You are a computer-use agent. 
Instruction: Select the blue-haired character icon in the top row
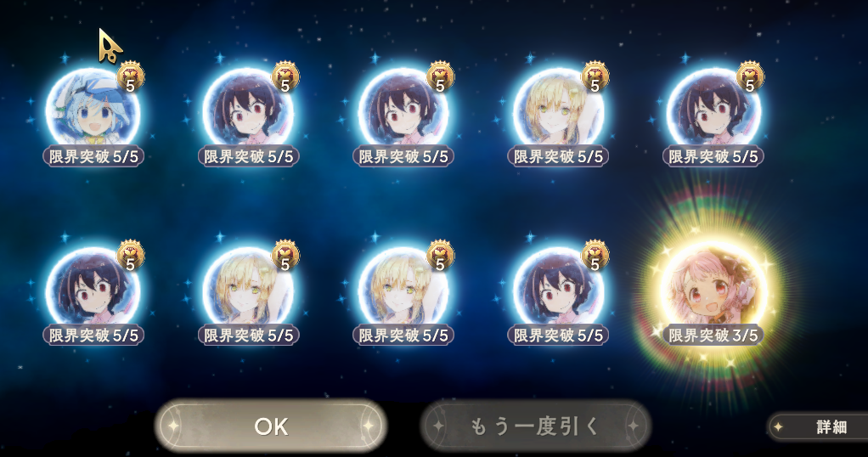pyautogui.click(x=93, y=112)
